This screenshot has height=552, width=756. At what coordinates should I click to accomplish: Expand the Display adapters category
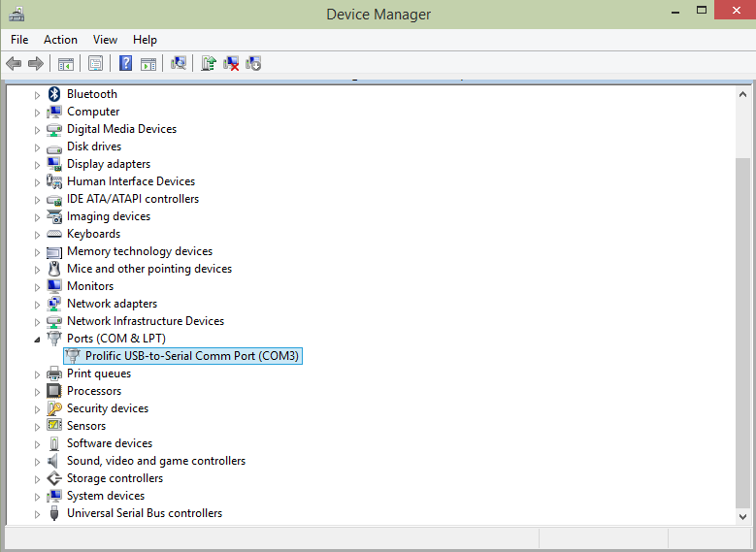(x=38, y=165)
